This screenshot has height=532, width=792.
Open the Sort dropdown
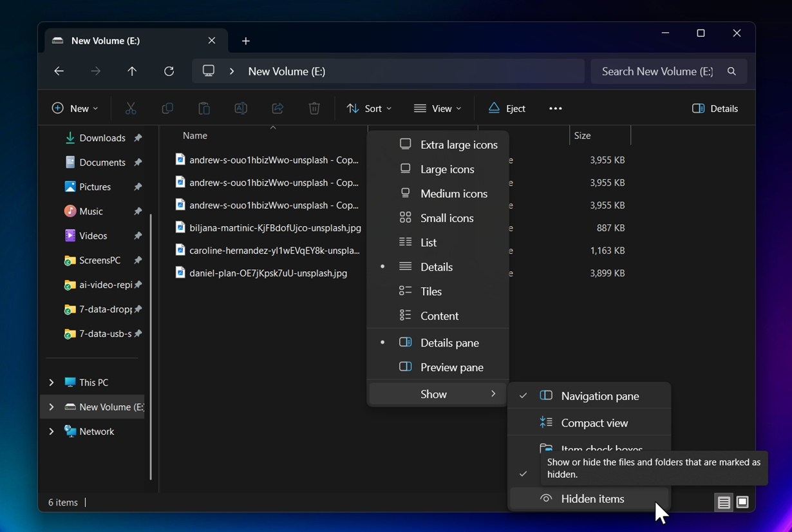click(x=369, y=108)
